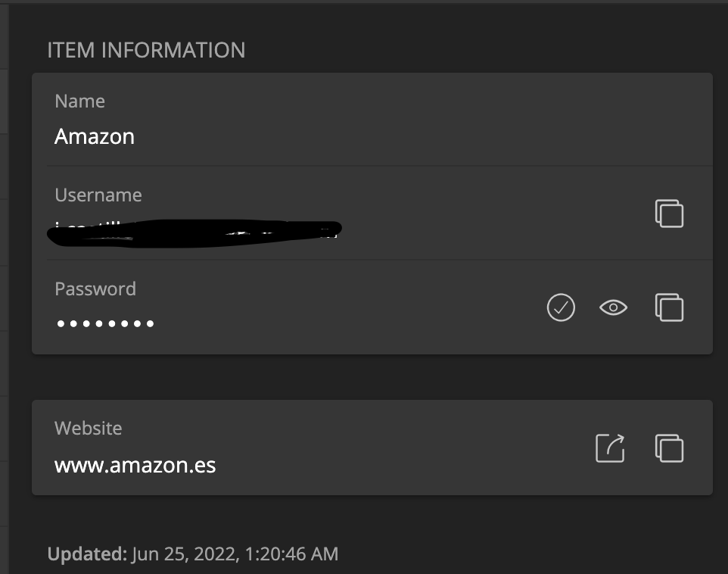Click the launch icon in the Website card
728x574 pixels.
coord(609,448)
